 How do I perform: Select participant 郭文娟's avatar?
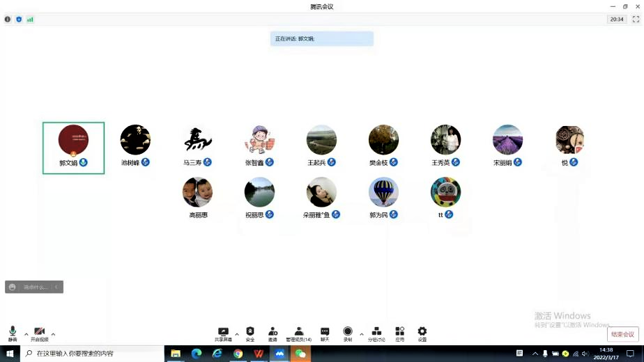(x=73, y=140)
